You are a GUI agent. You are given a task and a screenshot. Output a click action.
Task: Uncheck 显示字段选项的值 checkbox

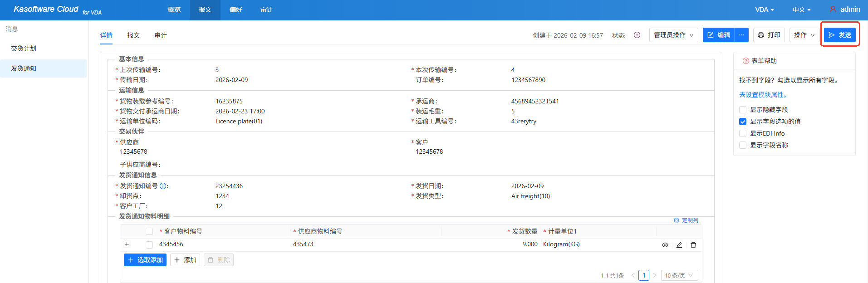tap(743, 122)
